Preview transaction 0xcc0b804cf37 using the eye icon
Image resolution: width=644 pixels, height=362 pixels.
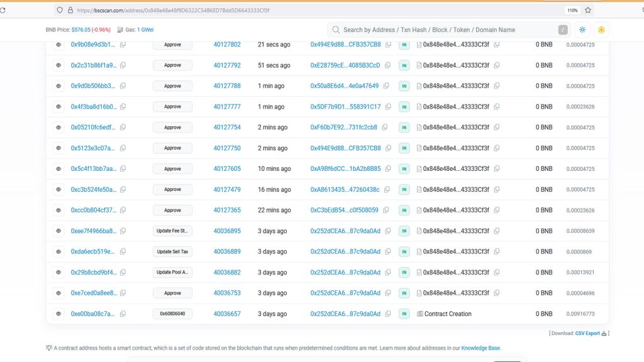pos(58,211)
